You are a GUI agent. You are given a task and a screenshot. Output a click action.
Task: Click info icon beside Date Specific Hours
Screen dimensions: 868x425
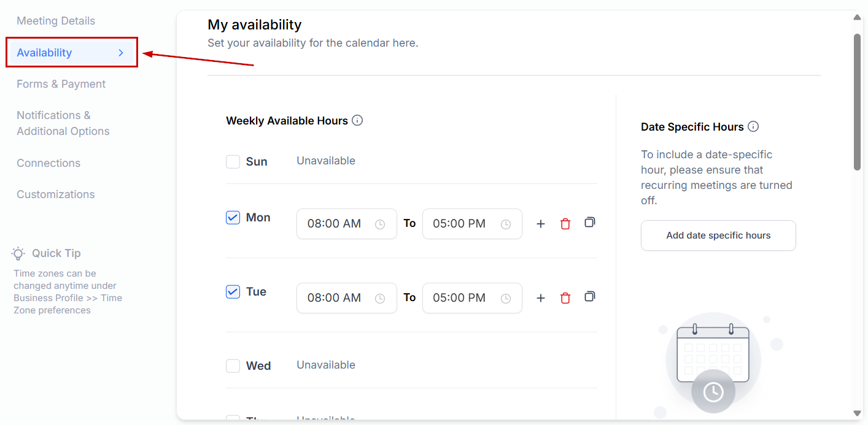pyautogui.click(x=753, y=127)
